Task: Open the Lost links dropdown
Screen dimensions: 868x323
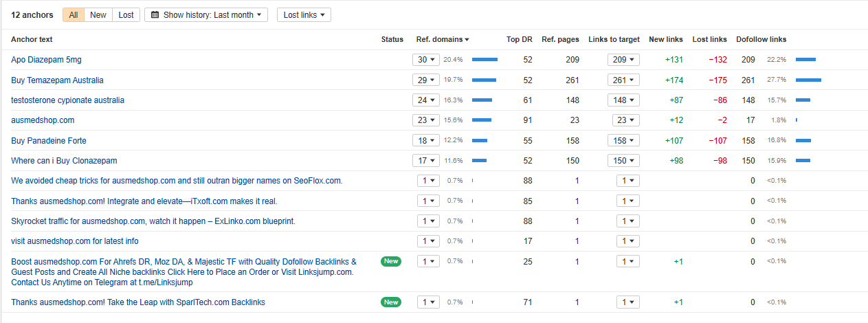Action: [304, 15]
